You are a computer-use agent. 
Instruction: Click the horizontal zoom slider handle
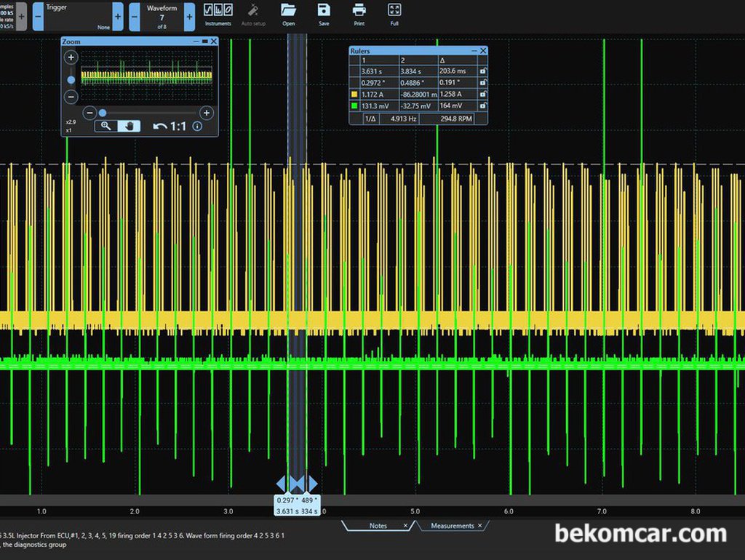coord(102,113)
